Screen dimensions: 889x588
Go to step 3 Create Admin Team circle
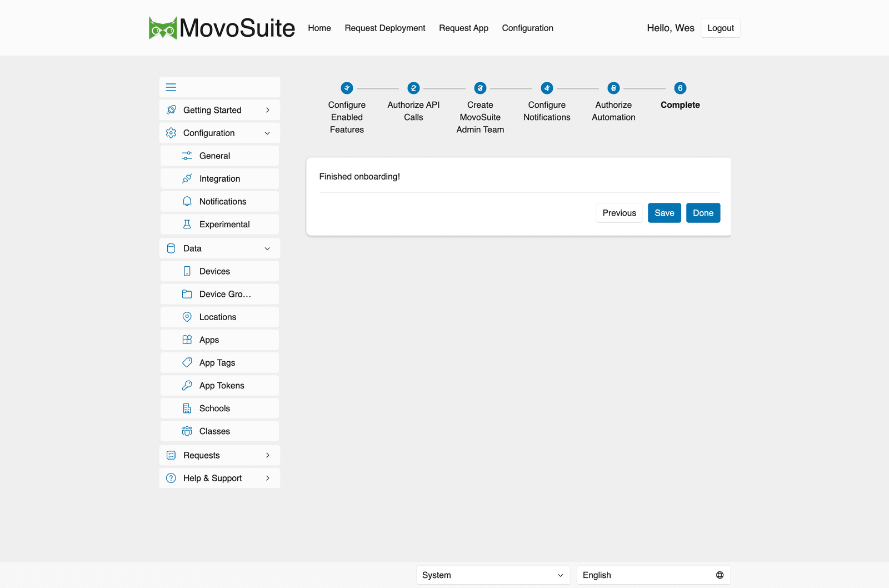[480, 88]
